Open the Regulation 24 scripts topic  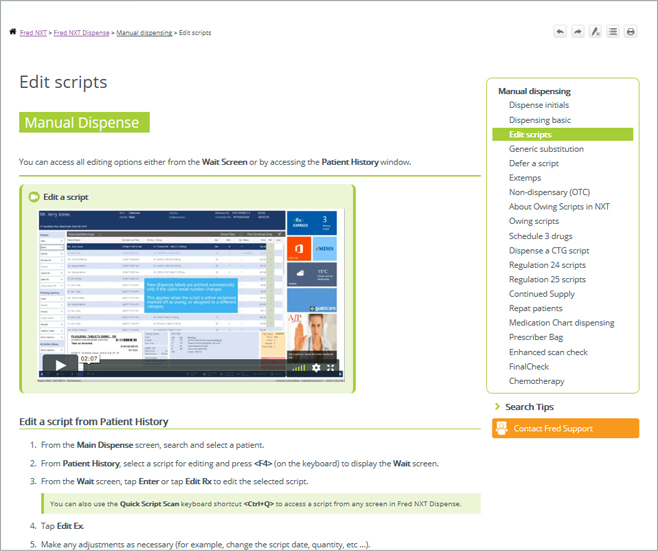(x=547, y=265)
